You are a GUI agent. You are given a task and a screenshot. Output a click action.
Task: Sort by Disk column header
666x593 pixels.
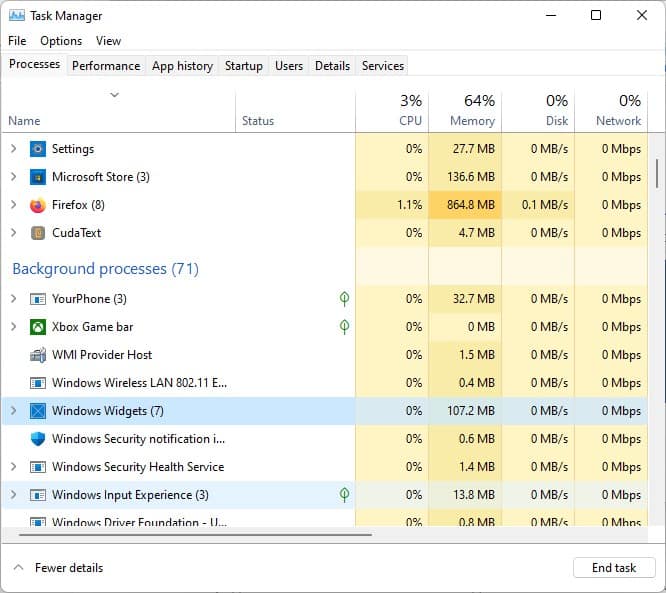pyautogui.click(x=538, y=110)
